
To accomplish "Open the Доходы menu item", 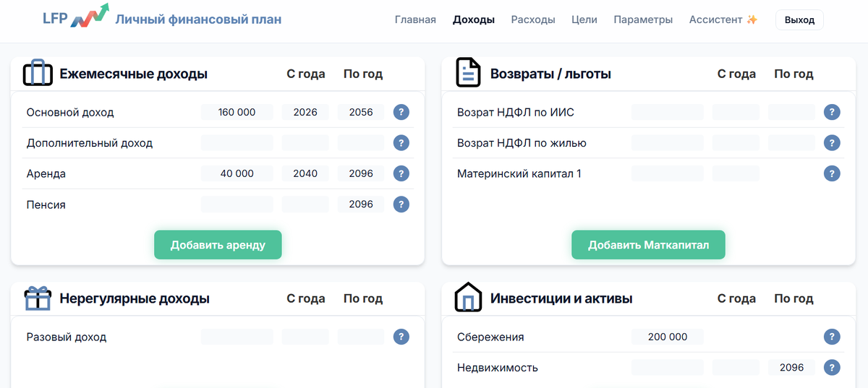I will (x=474, y=20).
